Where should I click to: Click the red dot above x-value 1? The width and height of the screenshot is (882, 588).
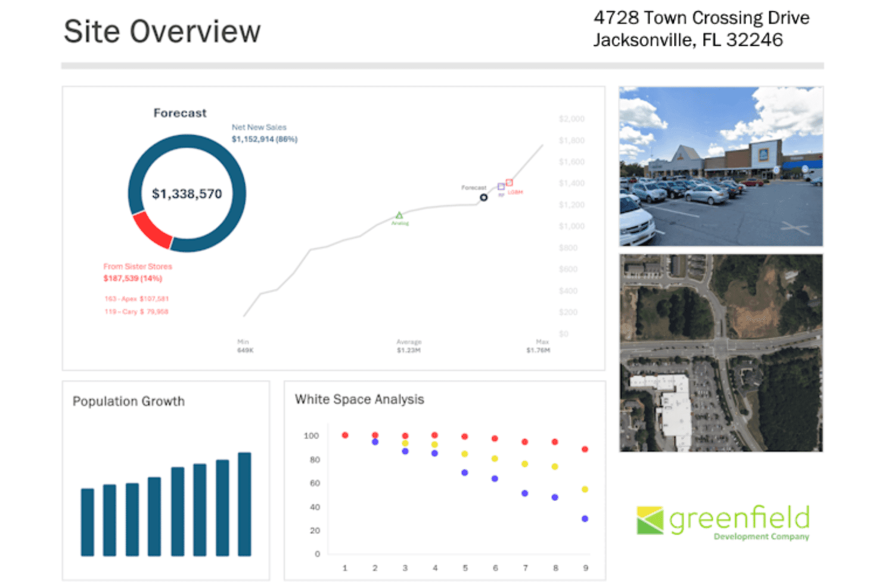pyautogui.click(x=345, y=435)
